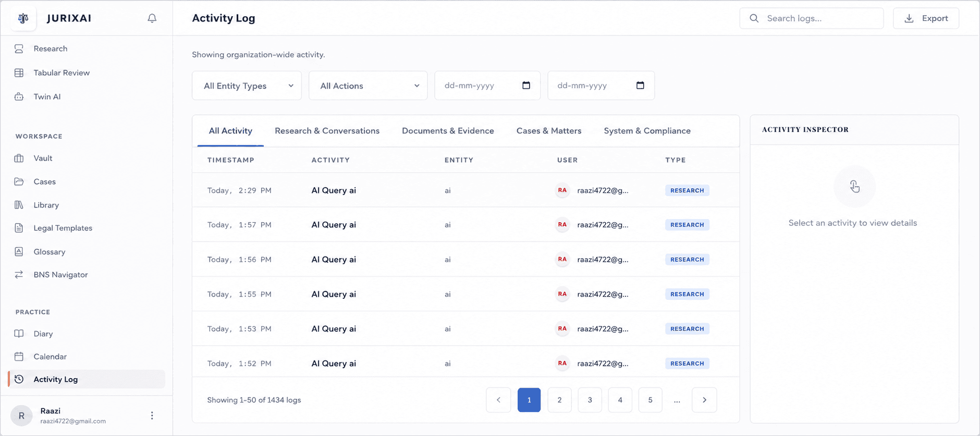
Task: Switch to Cases & Matters tab
Action: [x=549, y=131]
